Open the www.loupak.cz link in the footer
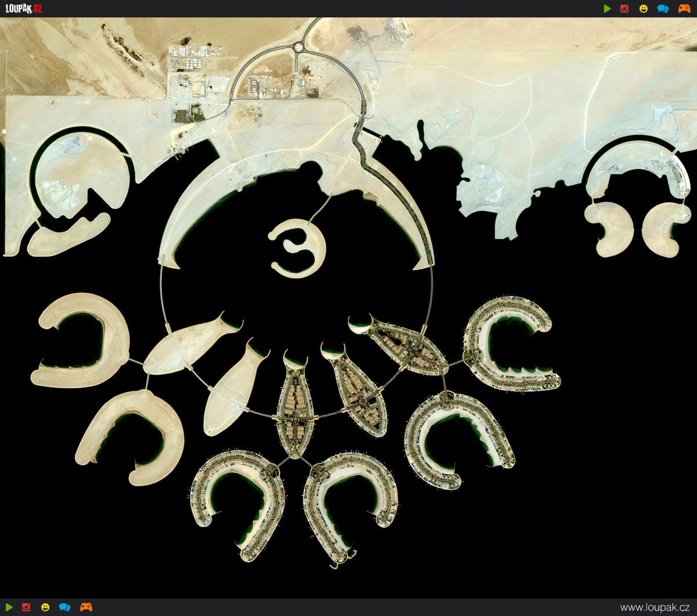This screenshot has width=697, height=616. click(x=655, y=607)
